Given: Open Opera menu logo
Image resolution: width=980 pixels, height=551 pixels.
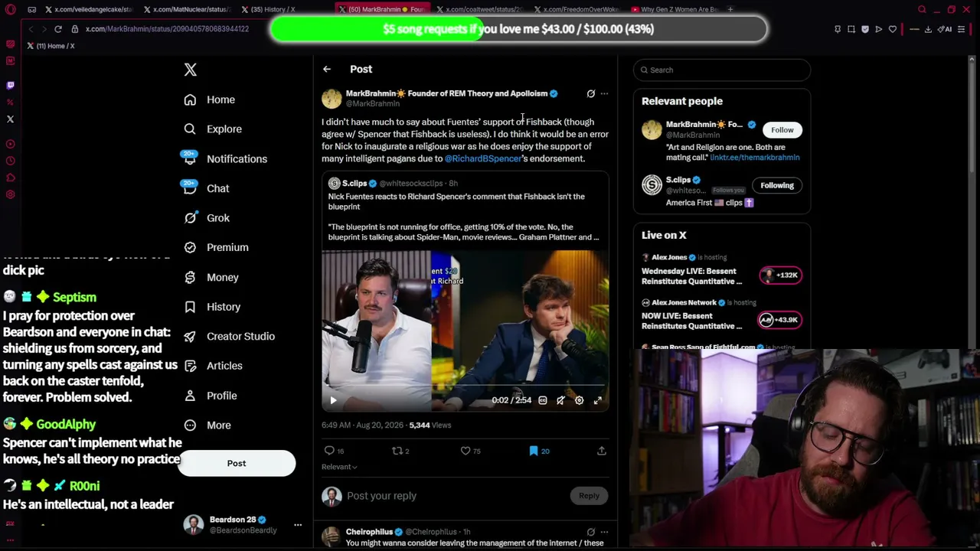Looking at the screenshot, I should 10,10.
